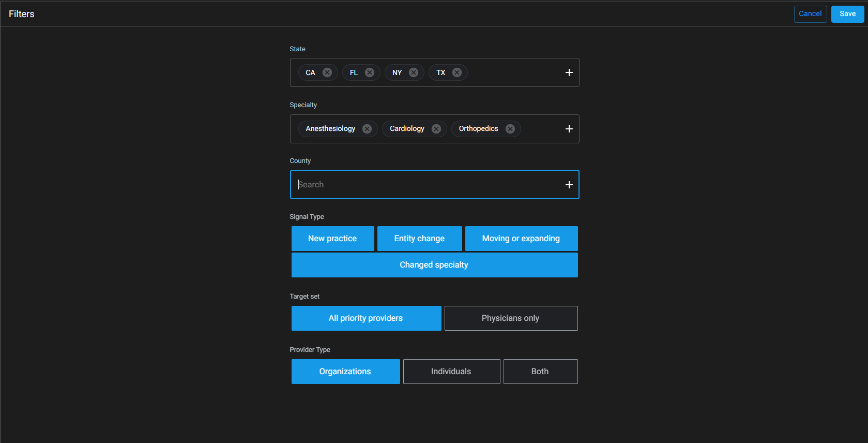868x443 pixels.
Task: Remove the Anesthesiology specialty chip
Action: pos(367,129)
